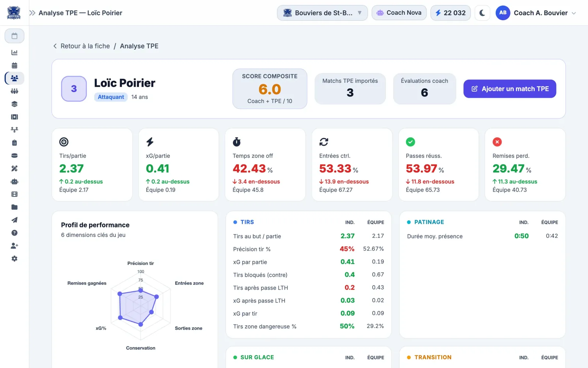Click the Analyse TPE breadcrumb item
Image resolution: width=588 pixels, height=368 pixels.
pyautogui.click(x=139, y=46)
